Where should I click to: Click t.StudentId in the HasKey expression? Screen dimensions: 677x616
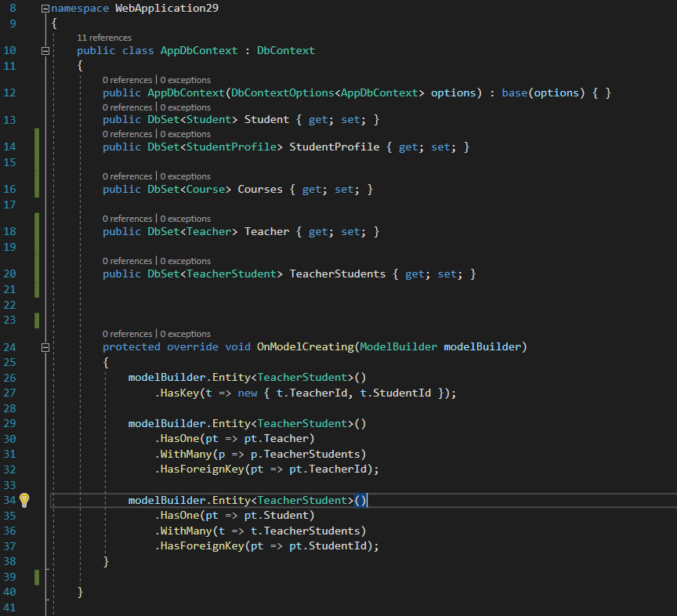[x=395, y=393]
